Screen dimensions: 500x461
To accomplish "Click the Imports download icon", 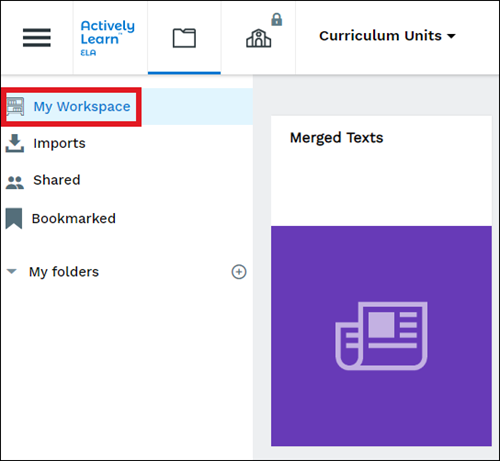I will 15,143.
